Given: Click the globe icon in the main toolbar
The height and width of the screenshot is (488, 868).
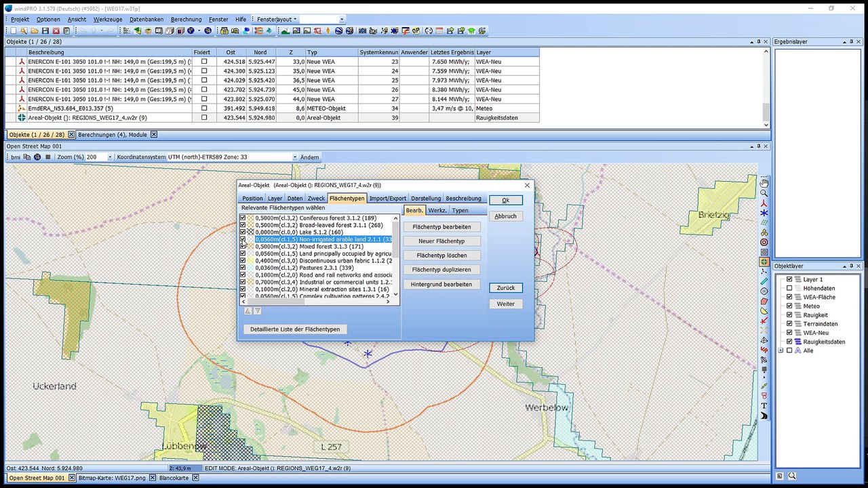Looking at the screenshot, I should [191, 30].
